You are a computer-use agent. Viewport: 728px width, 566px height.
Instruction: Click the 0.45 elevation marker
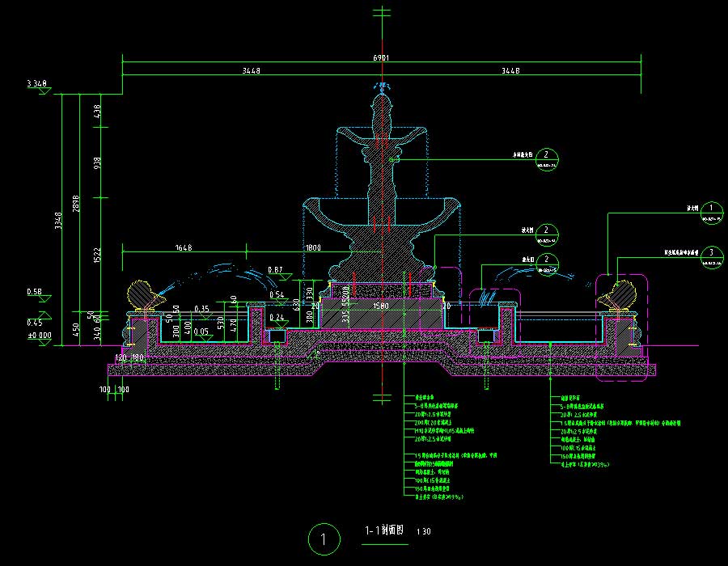[x=34, y=323]
